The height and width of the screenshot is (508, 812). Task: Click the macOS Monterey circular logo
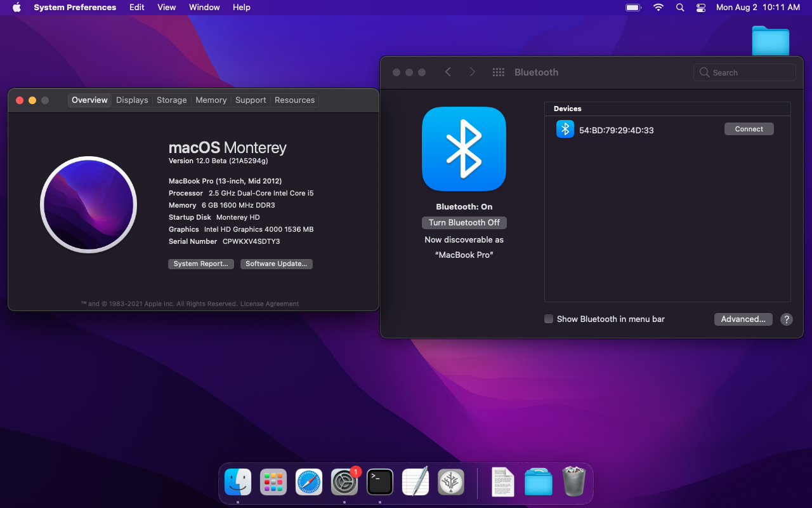coord(89,204)
